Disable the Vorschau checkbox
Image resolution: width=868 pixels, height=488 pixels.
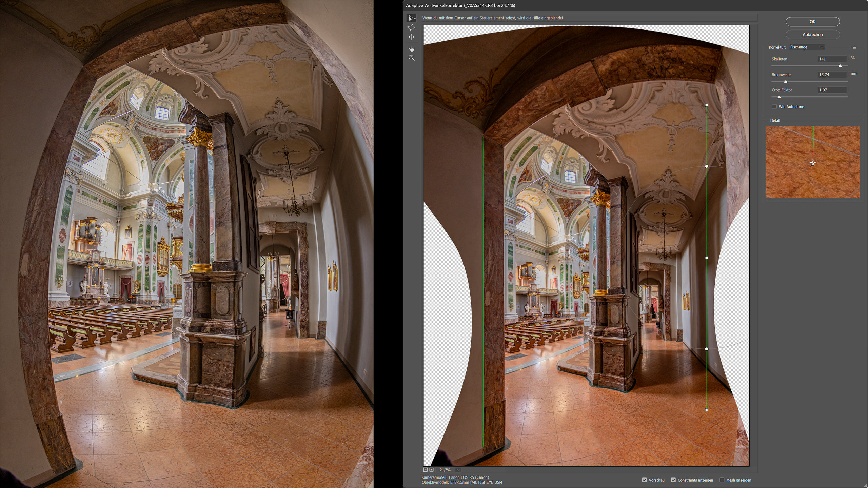pyautogui.click(x=644, y=480)
